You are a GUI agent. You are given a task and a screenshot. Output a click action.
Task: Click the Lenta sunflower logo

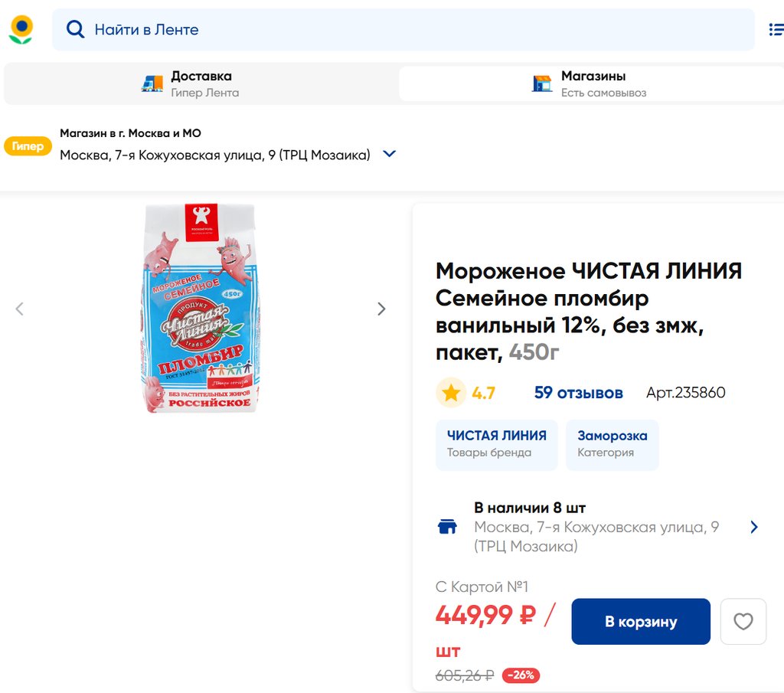pyautogui.click(x=21, y=29)
